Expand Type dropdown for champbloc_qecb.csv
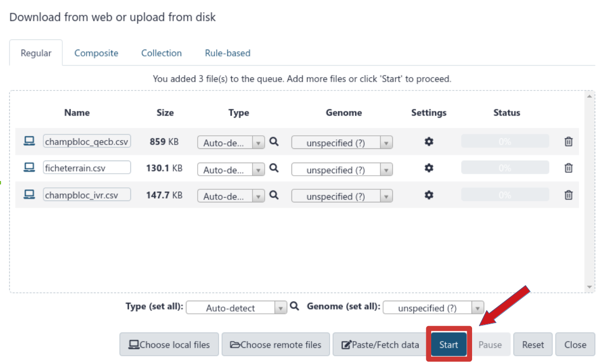This screenshot has width=603, height=364. (x=231, y=143)
